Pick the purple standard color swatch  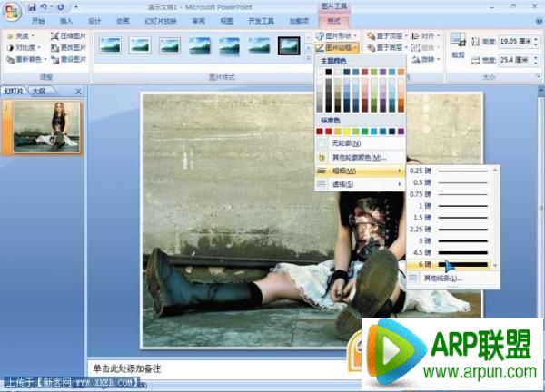click(401, 132)
